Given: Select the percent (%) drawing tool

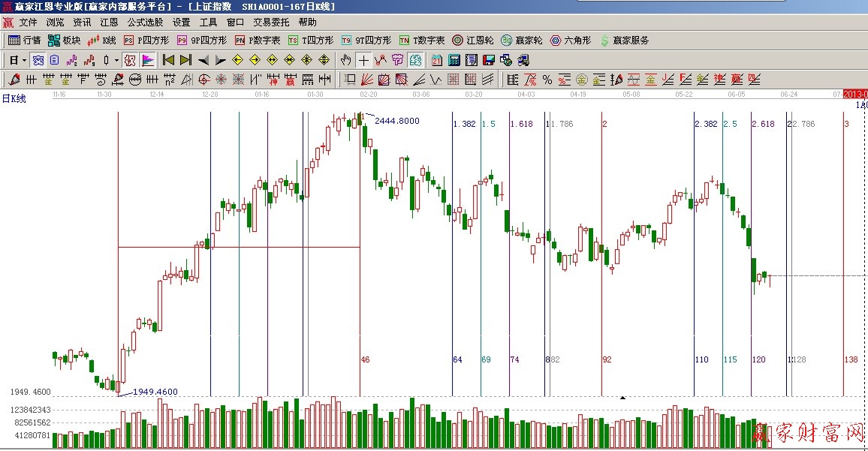Looking at the screenshot, I should (547, 80).
